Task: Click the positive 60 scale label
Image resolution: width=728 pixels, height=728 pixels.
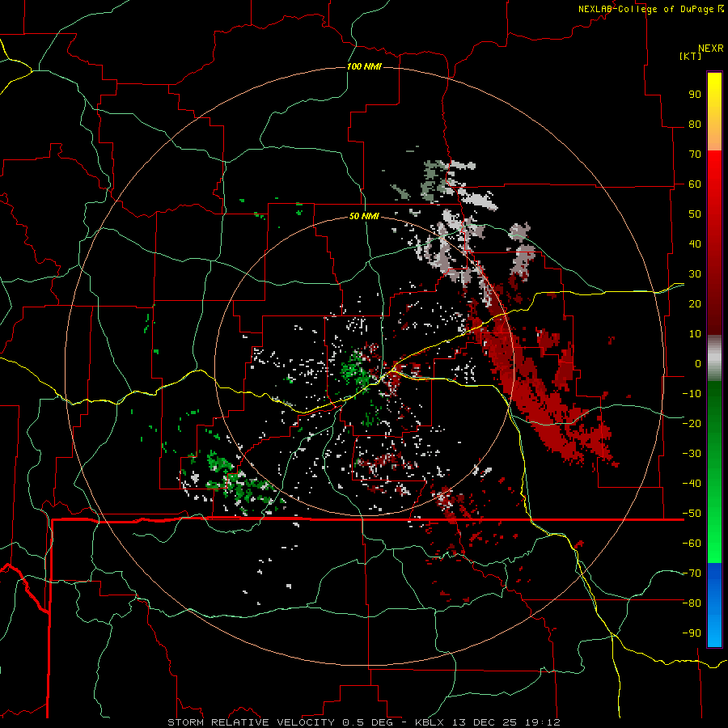Action: click(x=695, y=184)
